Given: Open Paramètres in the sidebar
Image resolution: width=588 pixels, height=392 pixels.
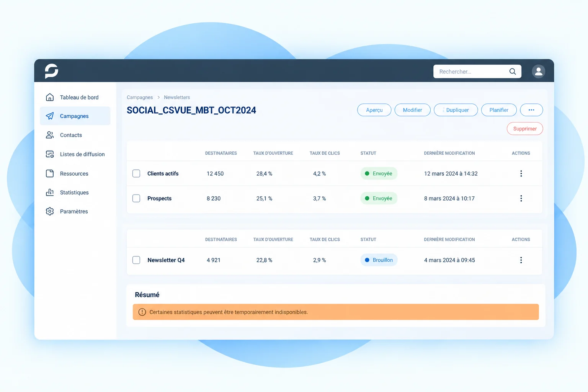Looking at the screenshot, I should coord(75,211).
